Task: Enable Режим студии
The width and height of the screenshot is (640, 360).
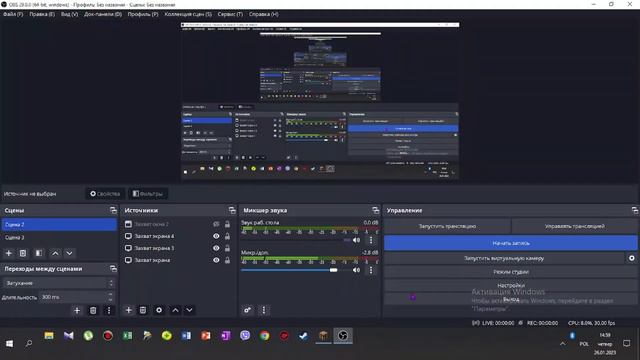Action: (511, 272)
